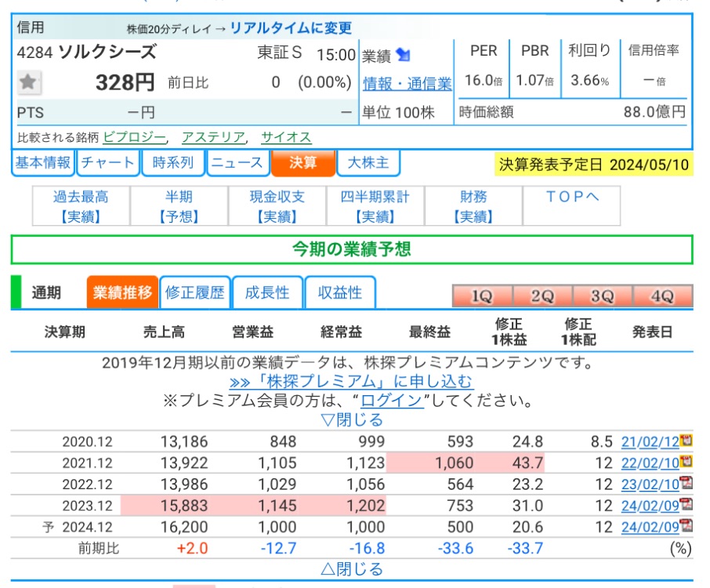This screenshot has height=588, width=710.
Task: Click the PER value 16.0倍
Action: pos(484,81)
